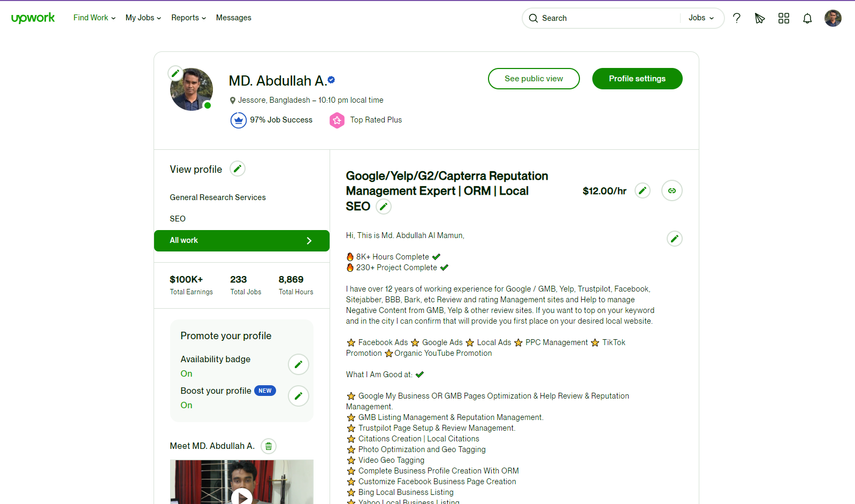Click the Top Rated Plus badge icon
855x504 pixels.
pyautogui.click(x=337, y=120)
